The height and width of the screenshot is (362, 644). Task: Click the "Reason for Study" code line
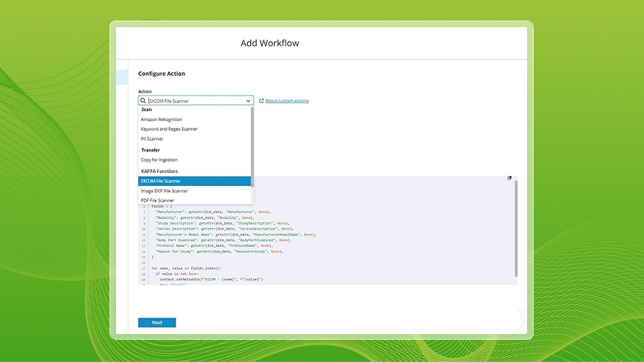click(x=219, y=251)
